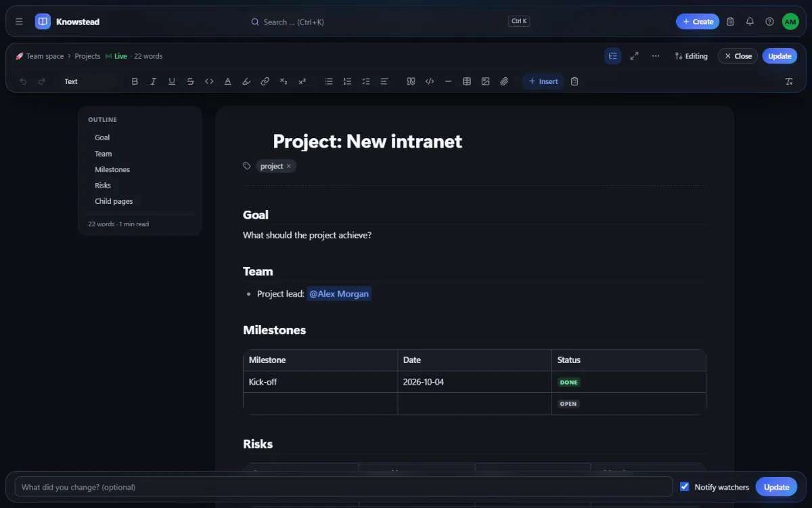Focus the search field

click(x=390, y=22)
